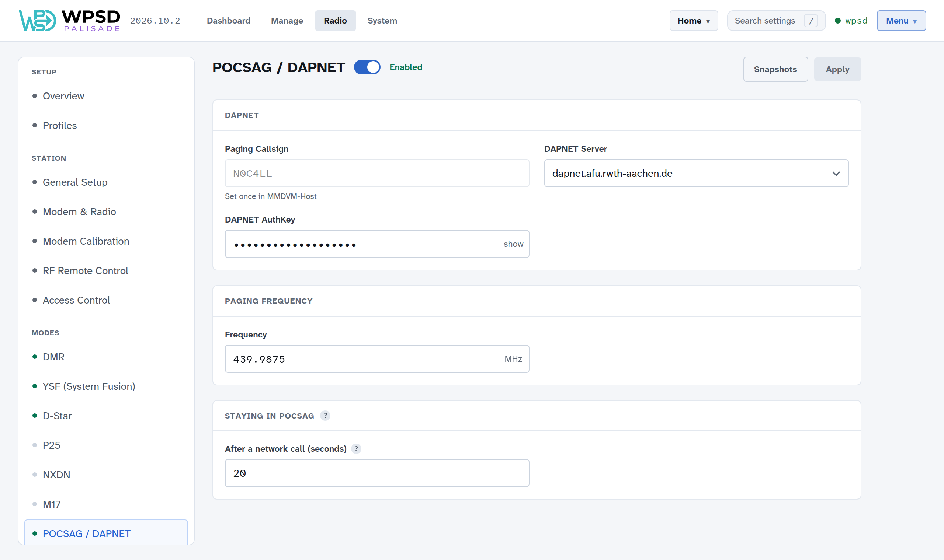Click the green wpsd status indicator
This screenshot has width=944, height=560.
pyautogui.click(x=851, y=21)
